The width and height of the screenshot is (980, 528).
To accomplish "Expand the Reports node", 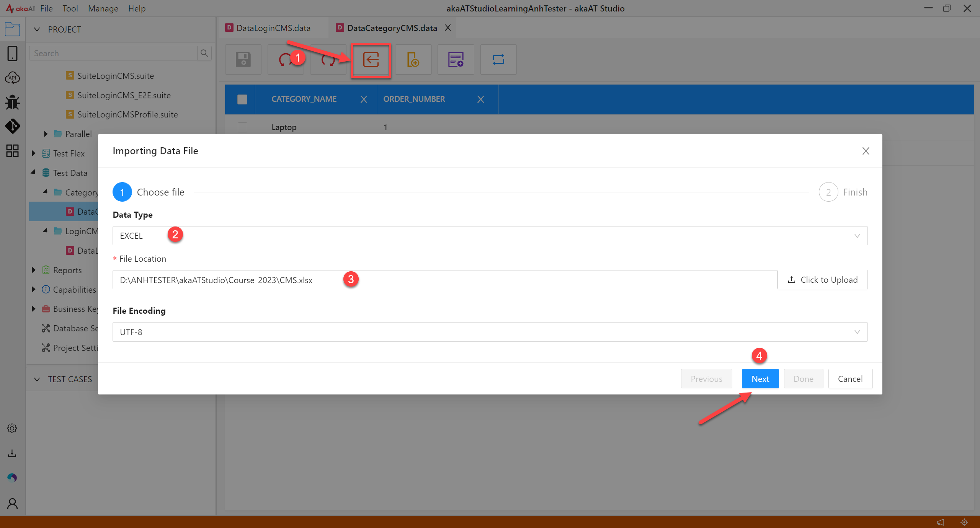I will 34,270.
